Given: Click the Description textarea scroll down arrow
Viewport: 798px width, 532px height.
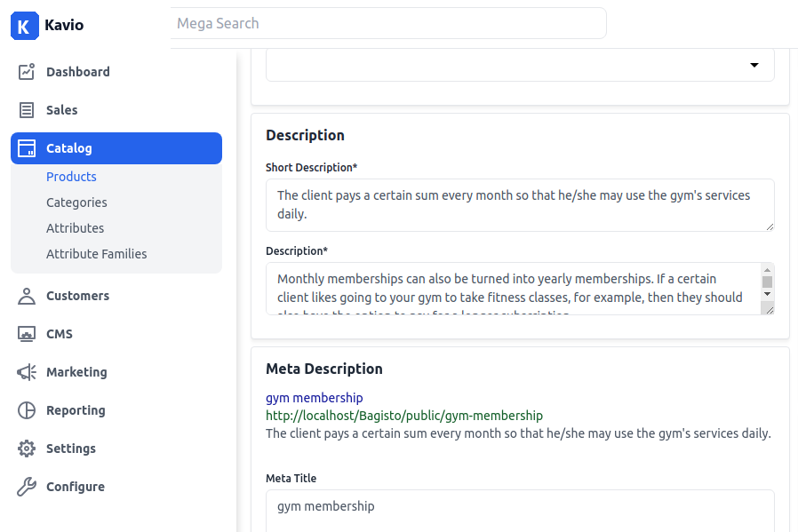Looking at the screenshot, I should [768, 294].
